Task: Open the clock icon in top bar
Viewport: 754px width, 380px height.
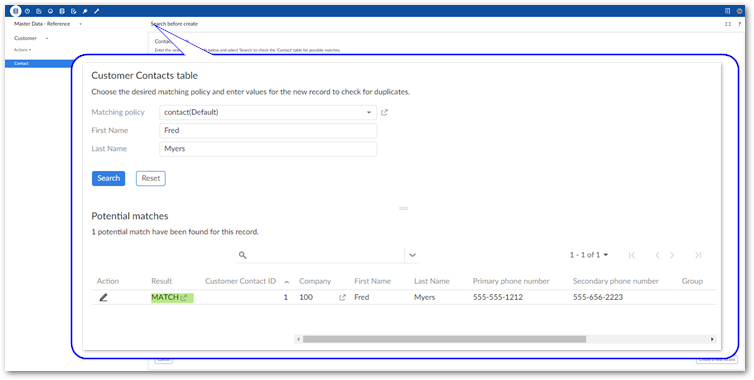Action: click(x=27, y=11)
